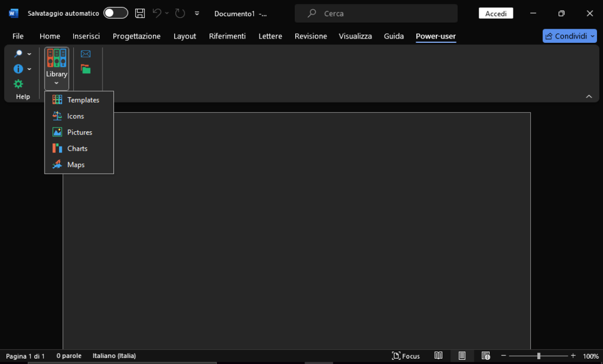Switch to the Home tab
This screenshot has height=364, width=603.
[50, 36]
